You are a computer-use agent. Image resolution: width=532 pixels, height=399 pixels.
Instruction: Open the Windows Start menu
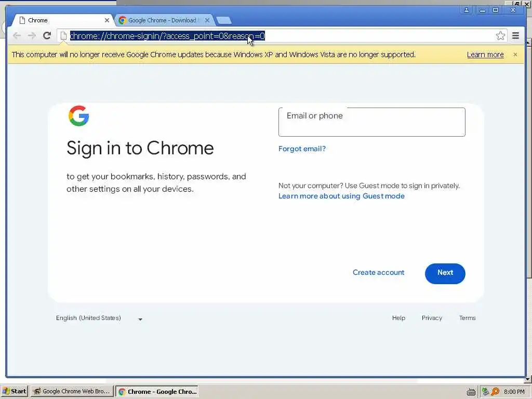14,391
